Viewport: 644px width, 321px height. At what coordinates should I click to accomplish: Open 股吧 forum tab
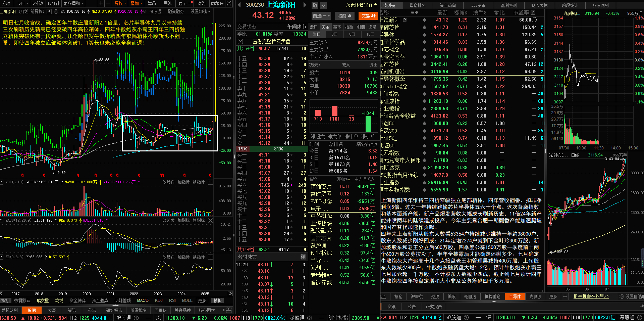tap(32, 310)
